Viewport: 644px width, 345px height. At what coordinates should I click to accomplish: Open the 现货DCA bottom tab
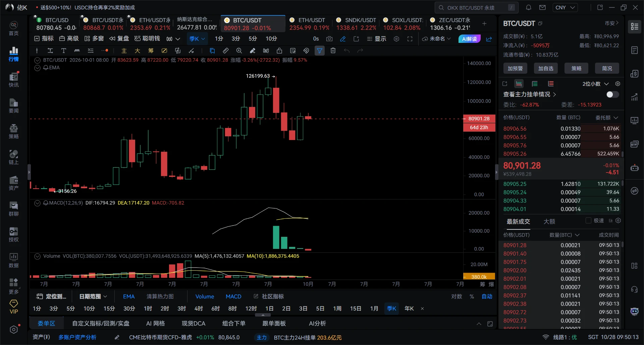pos(194,324)
